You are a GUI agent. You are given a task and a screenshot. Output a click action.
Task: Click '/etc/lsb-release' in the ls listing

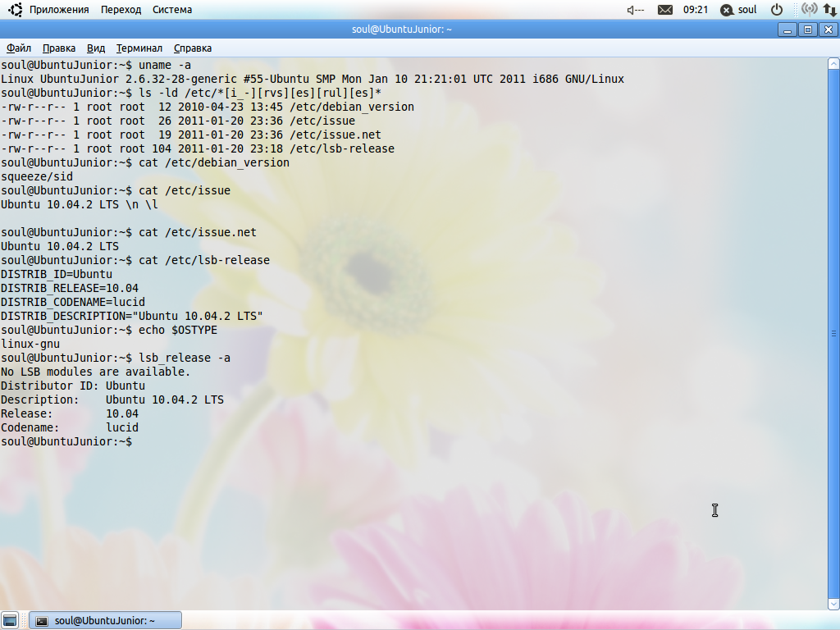pyautogui.click(x=342, y=148)
